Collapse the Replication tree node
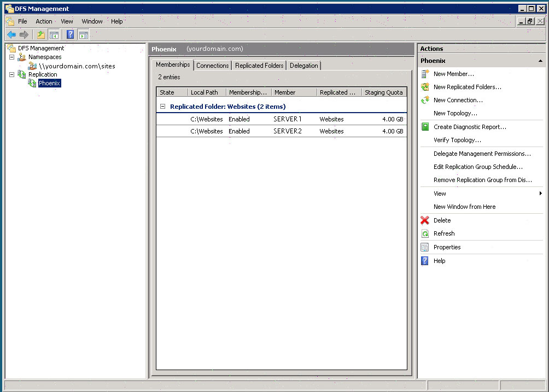549x392 pixels. [x=11, y=74]
